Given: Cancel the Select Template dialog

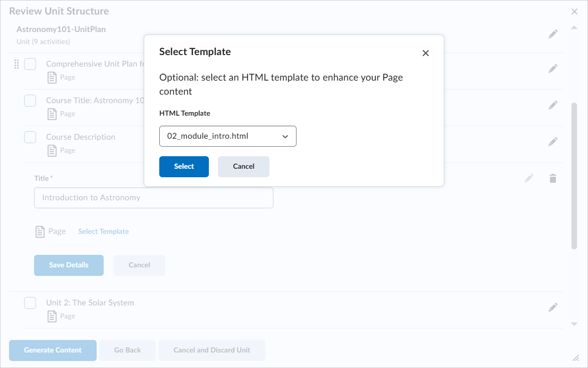Looking at the screenshot, I should (243, 167).
